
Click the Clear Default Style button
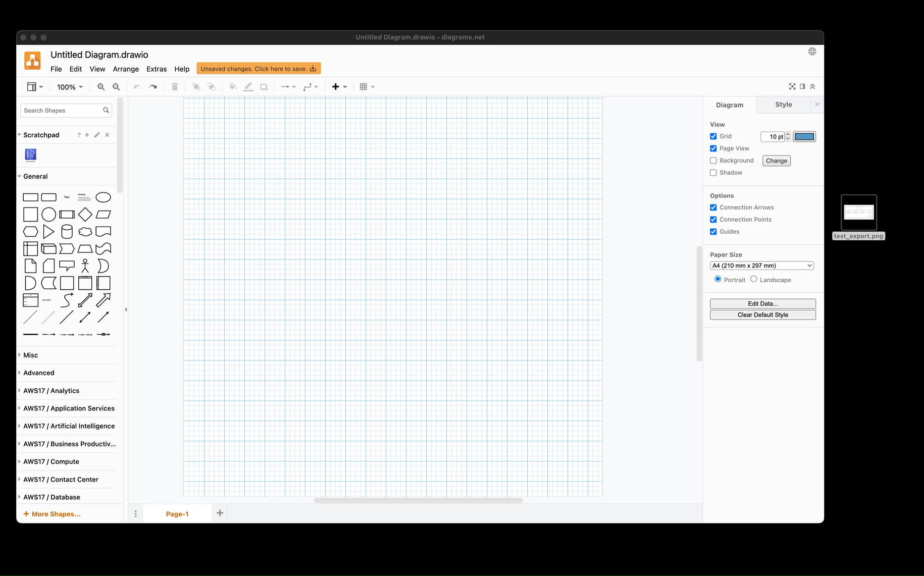click(x=762, y=315)
